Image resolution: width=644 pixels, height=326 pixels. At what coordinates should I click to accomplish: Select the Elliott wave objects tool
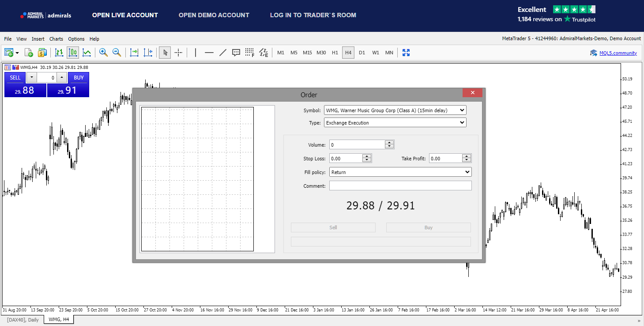pos(264,53)
